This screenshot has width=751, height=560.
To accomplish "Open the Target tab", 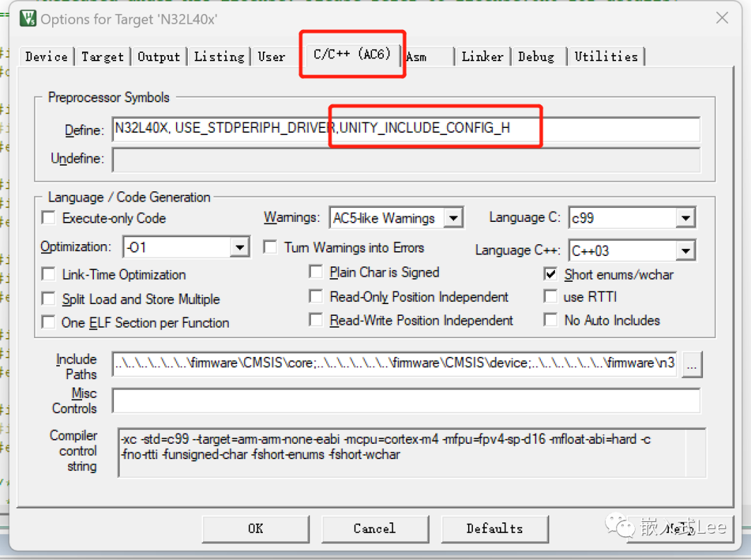I will 102,56.
